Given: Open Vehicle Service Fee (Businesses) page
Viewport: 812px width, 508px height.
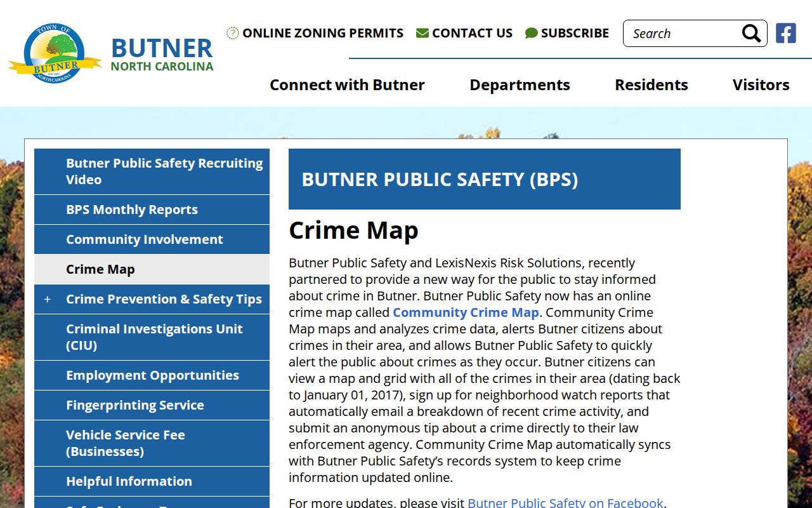Looking at the screenshot, I should (152, 443).
